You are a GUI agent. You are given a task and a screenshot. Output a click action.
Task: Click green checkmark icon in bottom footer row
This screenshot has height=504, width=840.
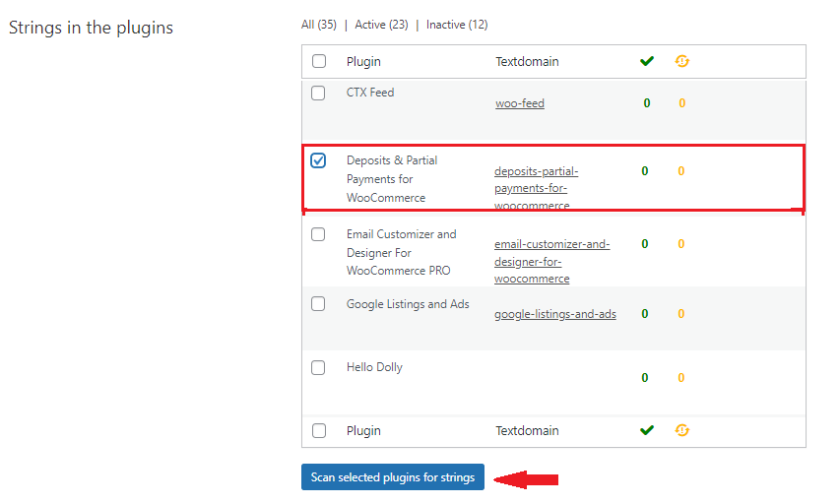pyautogui.click(x=647, y=430)
